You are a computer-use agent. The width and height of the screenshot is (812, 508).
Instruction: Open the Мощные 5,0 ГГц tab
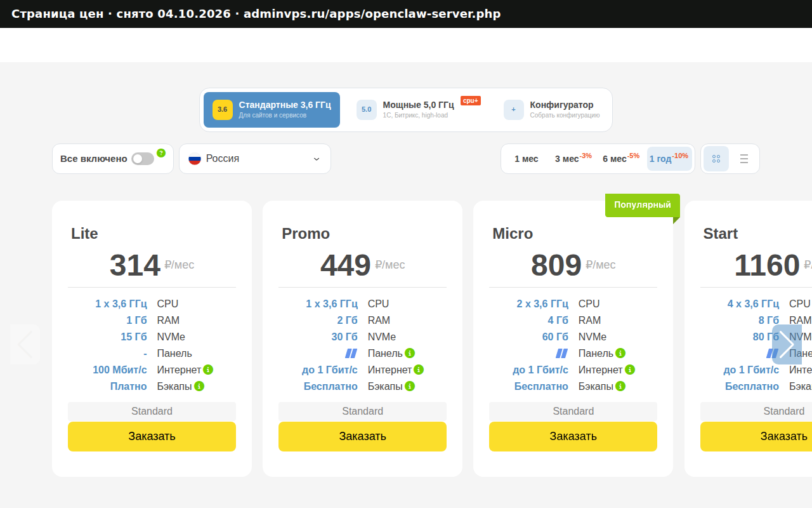(x=419, y=110)
